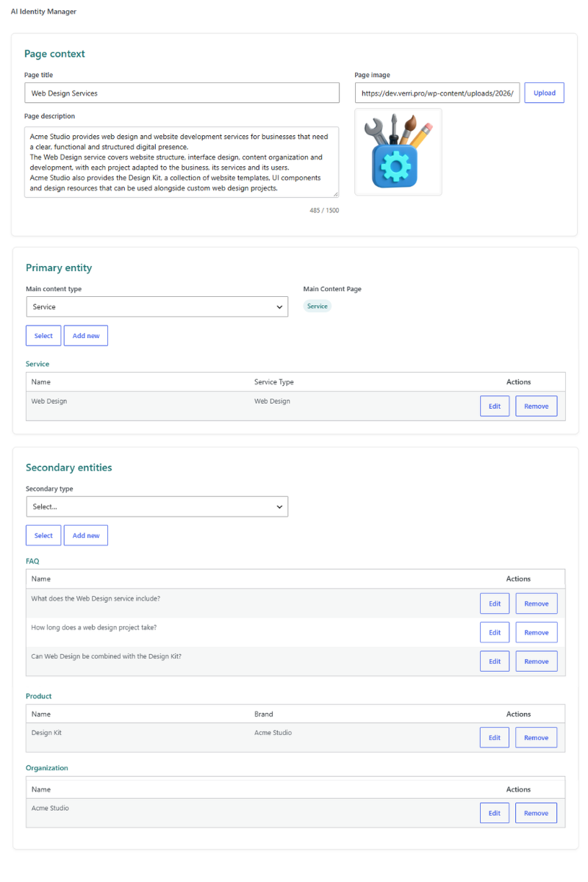The width and height of the screenshot is (588, 882).
Task: Click inside the Page description textarea
Action: (182, 162)
